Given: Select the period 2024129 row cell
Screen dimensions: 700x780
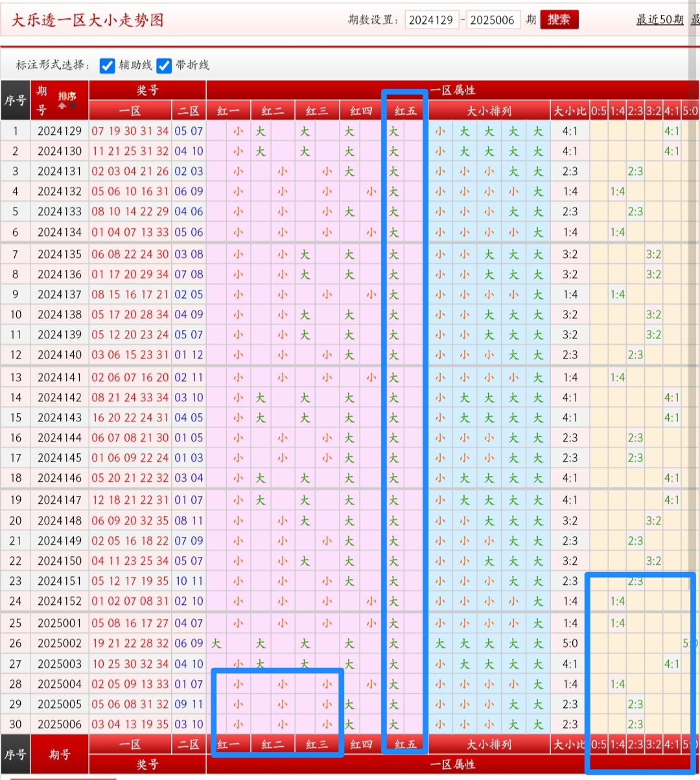Looking at the screenshot, I should [x=60, y=131].
